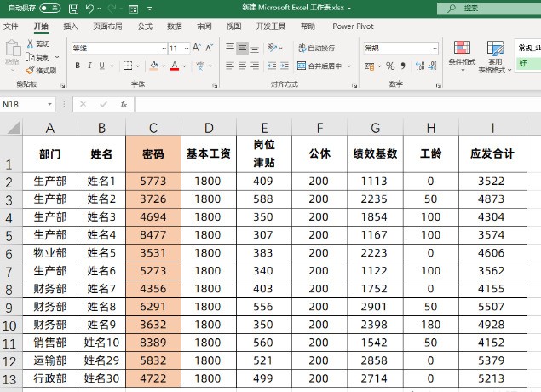The height and width of the screenshot is (392, 541).
Task: Click the Undo arrow icon
Action: [x=90, y=9]
